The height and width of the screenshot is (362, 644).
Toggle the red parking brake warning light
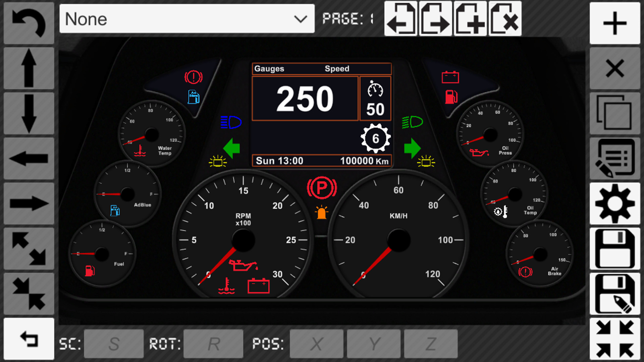pos(322,188)
